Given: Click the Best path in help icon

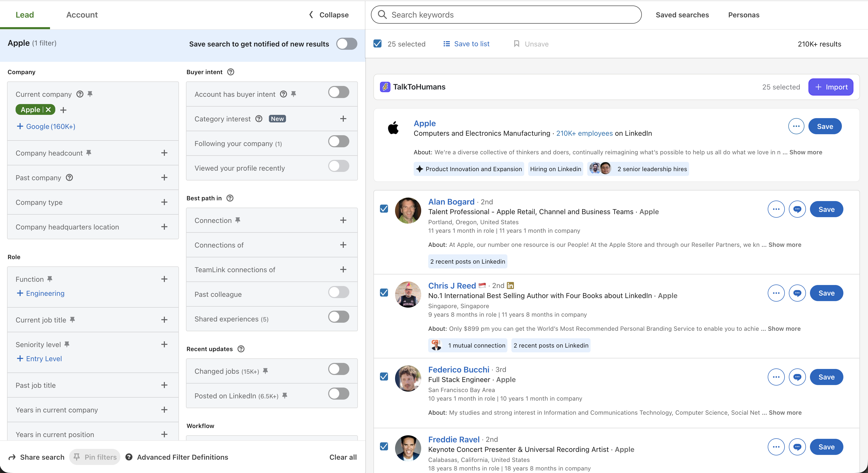Looking at the screenshot, I should pos(230,198).
